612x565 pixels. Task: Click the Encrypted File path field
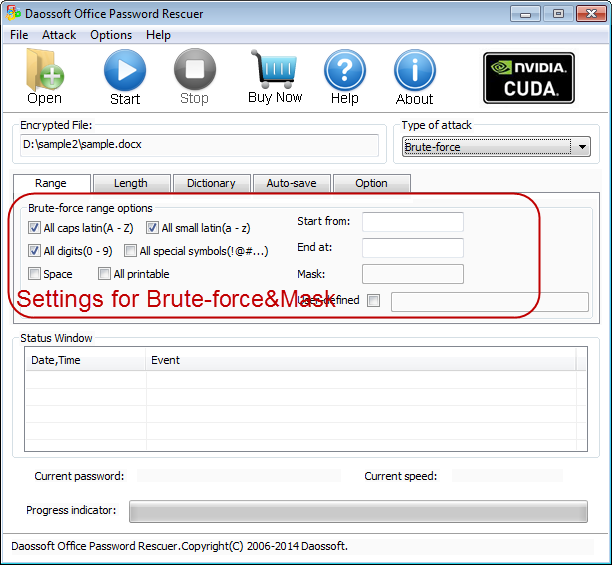[x=199, y=145]
